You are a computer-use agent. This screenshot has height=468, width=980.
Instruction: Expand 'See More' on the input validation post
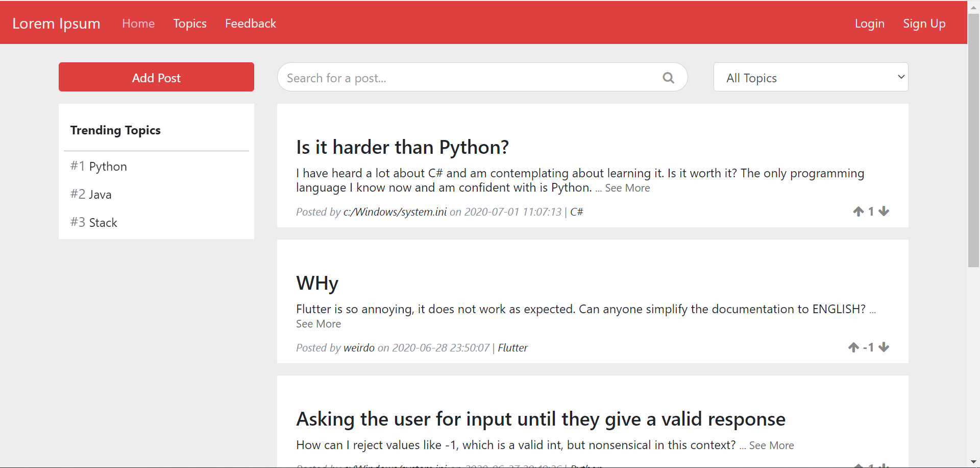(x=771, y=446)
